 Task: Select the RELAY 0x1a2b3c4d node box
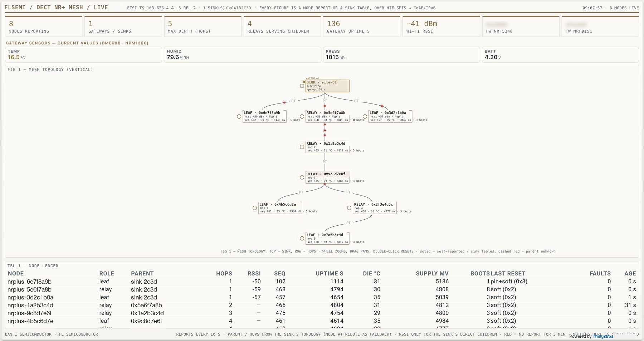[327, 147]
